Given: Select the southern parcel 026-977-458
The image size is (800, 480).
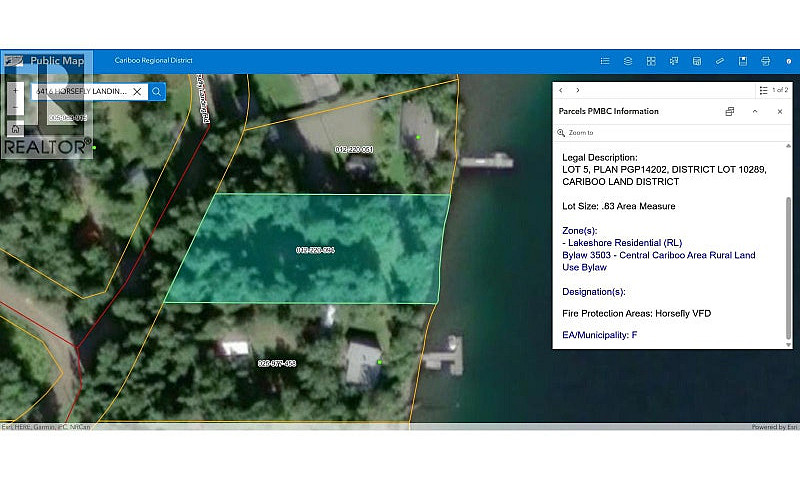Looking at the screenshot, I should (x=277, y=364).
